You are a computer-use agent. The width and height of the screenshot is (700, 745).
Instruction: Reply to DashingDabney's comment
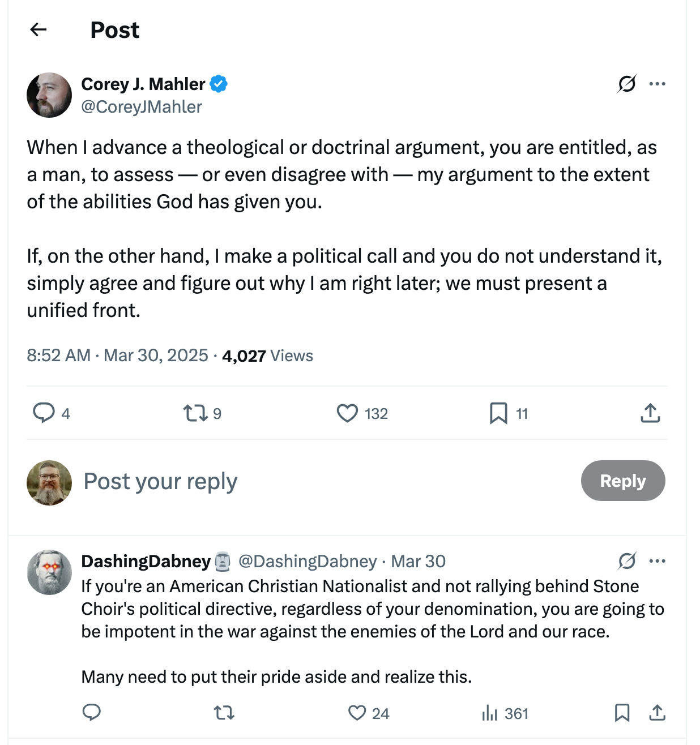(x=92, y=712)
